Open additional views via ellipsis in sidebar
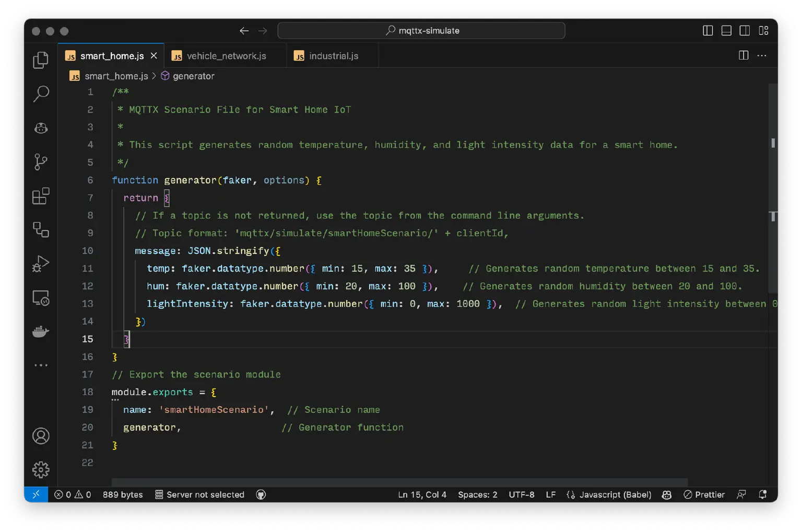802x532 pixels. (x=41, y=364)
